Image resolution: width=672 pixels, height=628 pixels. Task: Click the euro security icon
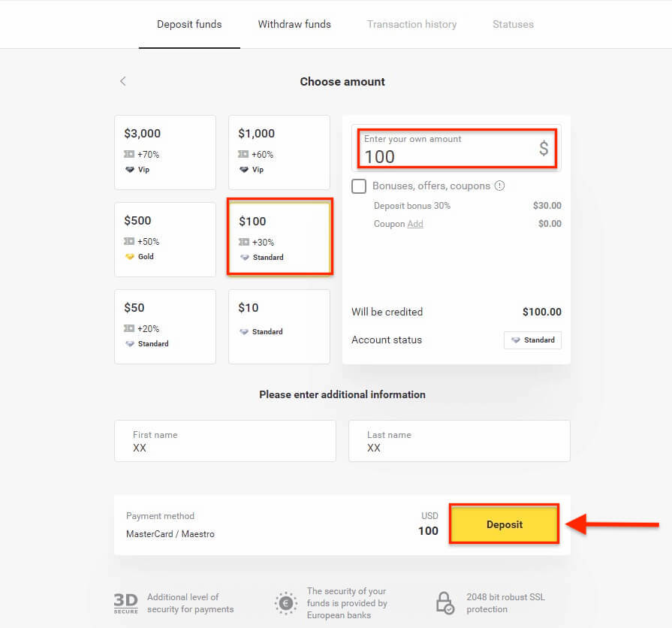coord(286,602)
